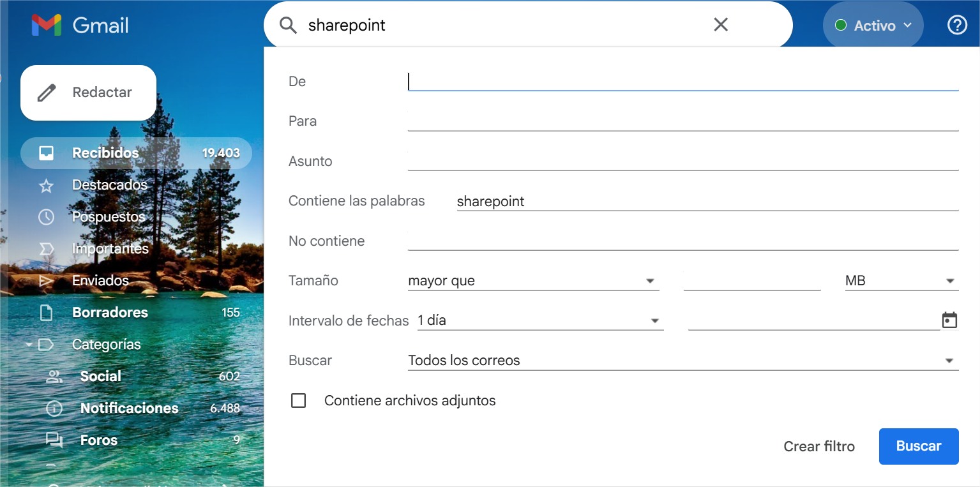The image size is (980, 487).
Task: Click the date input field
Action: [814, 320]
